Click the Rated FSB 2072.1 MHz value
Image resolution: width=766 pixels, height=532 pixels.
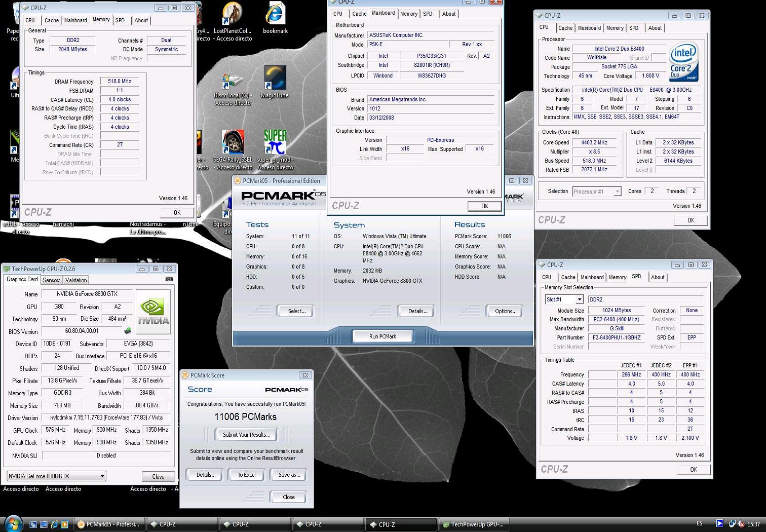pos(594,170)
